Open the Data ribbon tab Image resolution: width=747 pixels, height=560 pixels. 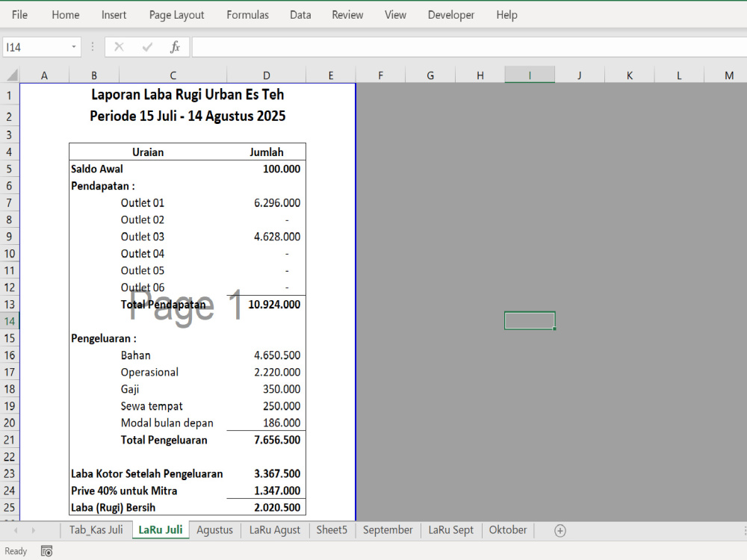point(300,15)
